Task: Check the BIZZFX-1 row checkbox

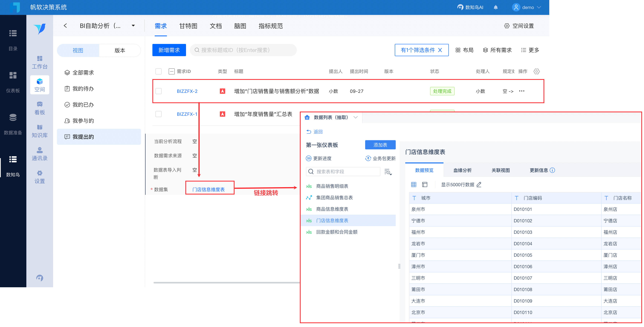Action: point(159,114)
